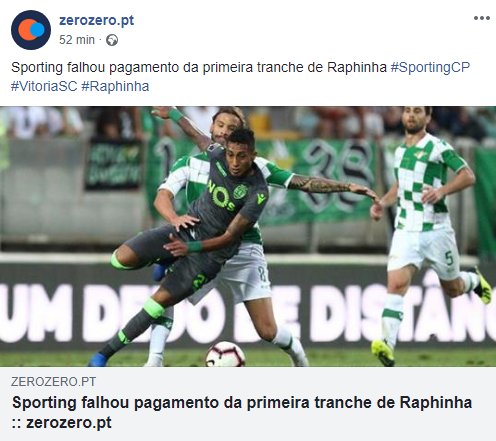Click the number 5 player in checkered kit

tap(430, 233)
